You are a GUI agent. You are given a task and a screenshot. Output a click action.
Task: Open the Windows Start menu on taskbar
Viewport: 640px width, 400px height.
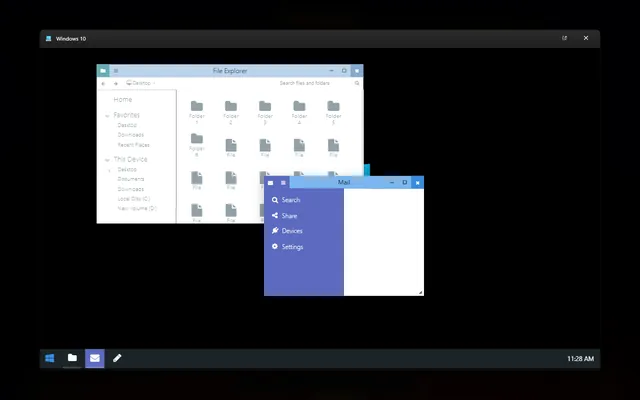[50, 358]
